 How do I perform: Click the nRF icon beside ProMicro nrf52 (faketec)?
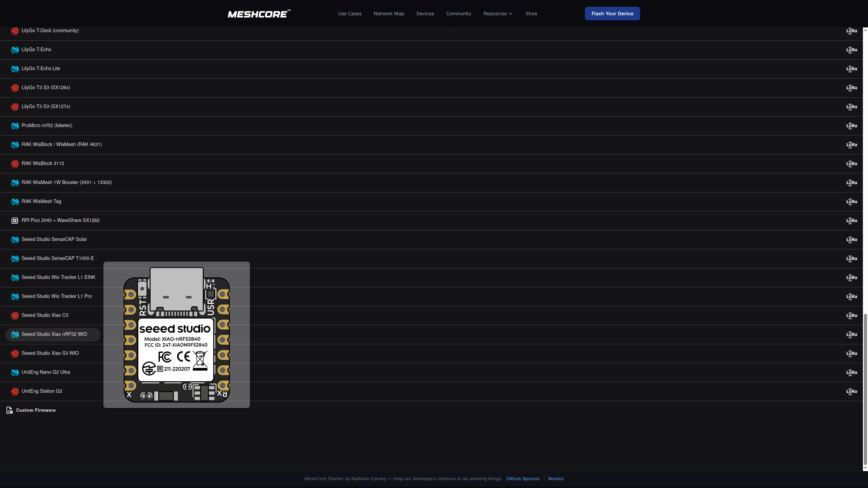(x=15, y=126)
